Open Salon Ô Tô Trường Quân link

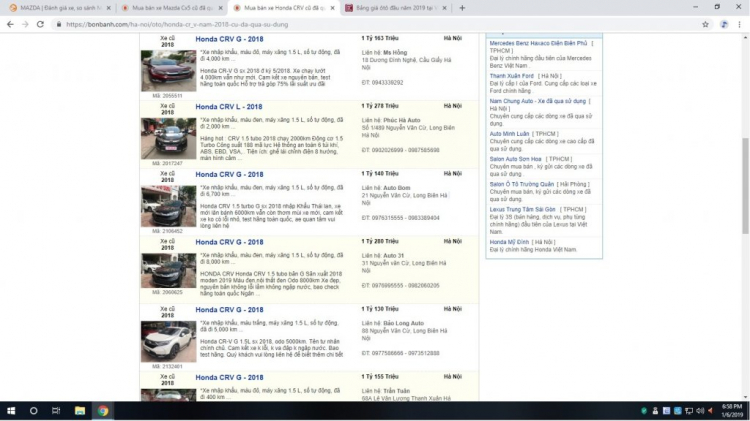click(521, 184)
